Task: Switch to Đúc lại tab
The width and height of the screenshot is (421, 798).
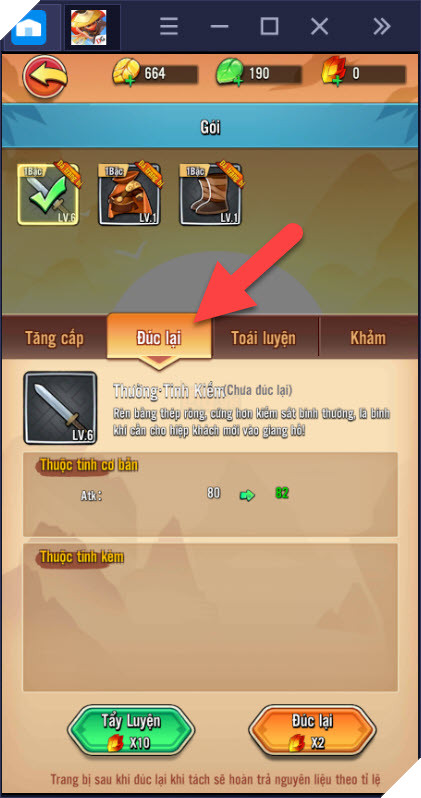Action: coord(159,338)
